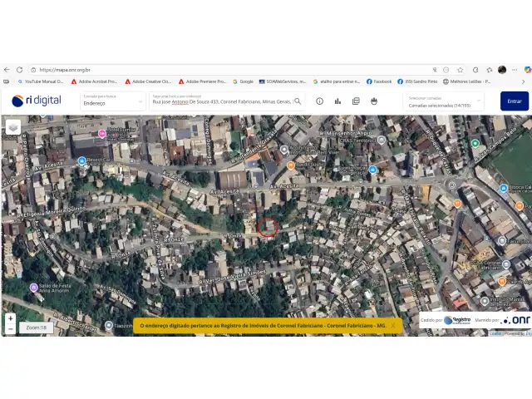Image resolution: width=532 pixels, height=399 pixels.
Task: Dismiss the yellow notification banner
Action: click(393, 326)
